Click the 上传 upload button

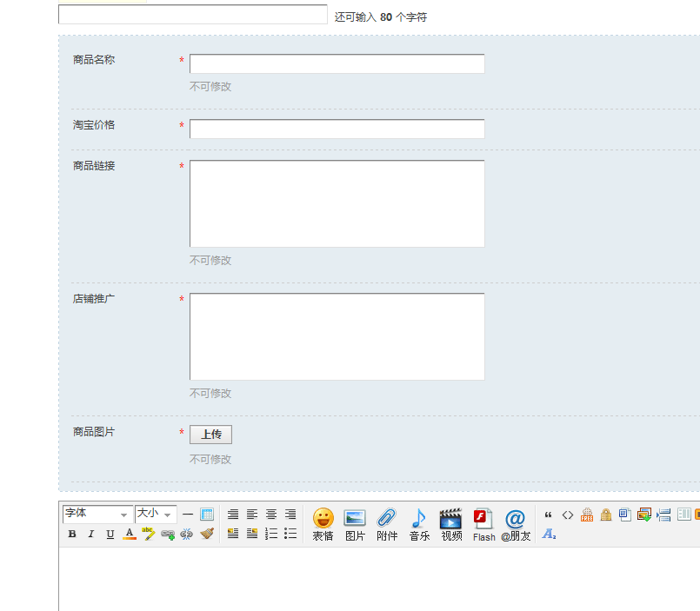pos(210,435)
